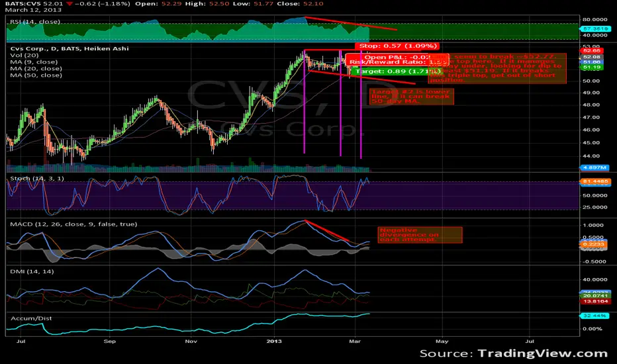Click the 48.00 price axis label
The height and width of the screenshot is (364, 617).
pyautogui.click(x=592, y=105)
